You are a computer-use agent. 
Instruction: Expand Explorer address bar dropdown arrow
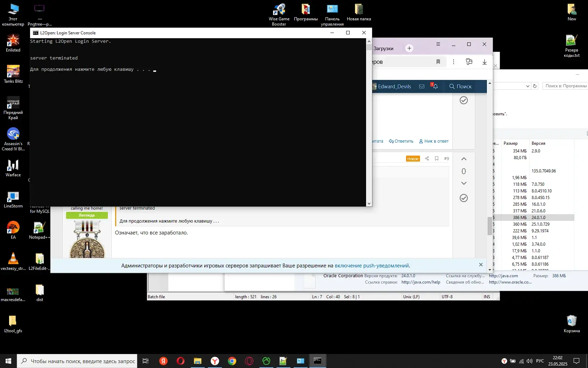tap(527, 86)
